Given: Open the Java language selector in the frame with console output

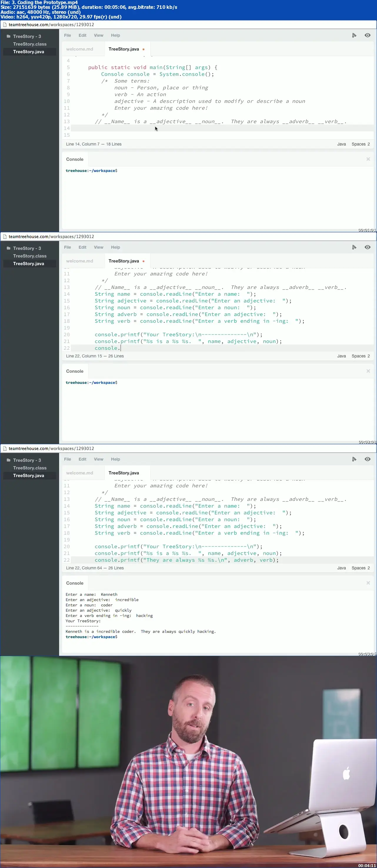Looking at the screenshot, I should (x=341, y=568).
